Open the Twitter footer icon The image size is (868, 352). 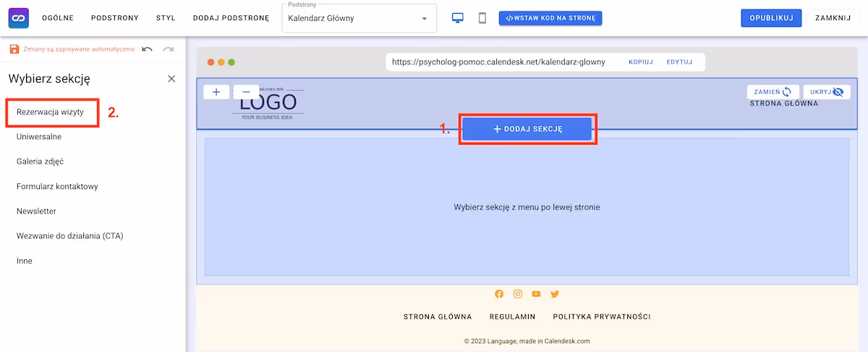(555, 294)
